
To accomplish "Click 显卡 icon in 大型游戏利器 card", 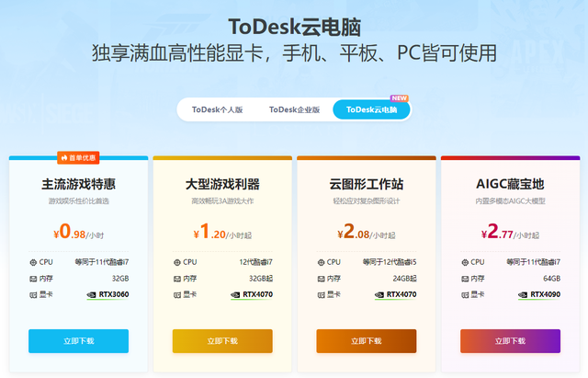I will point(177,295).
